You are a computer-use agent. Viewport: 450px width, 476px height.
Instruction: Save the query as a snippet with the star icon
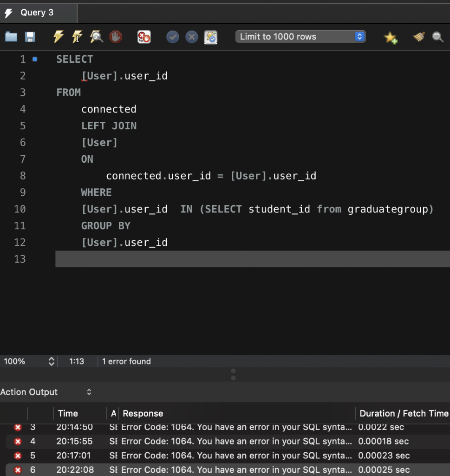[390, 38]
